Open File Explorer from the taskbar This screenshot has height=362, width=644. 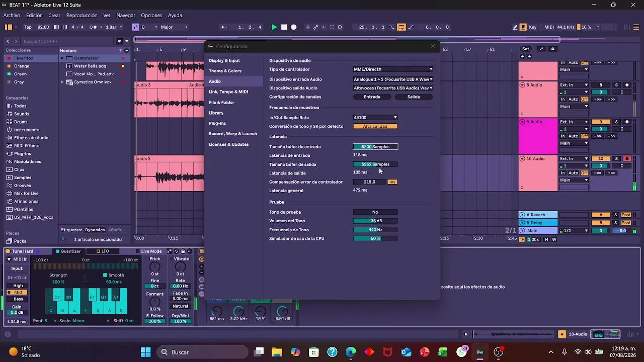(277, 352)
